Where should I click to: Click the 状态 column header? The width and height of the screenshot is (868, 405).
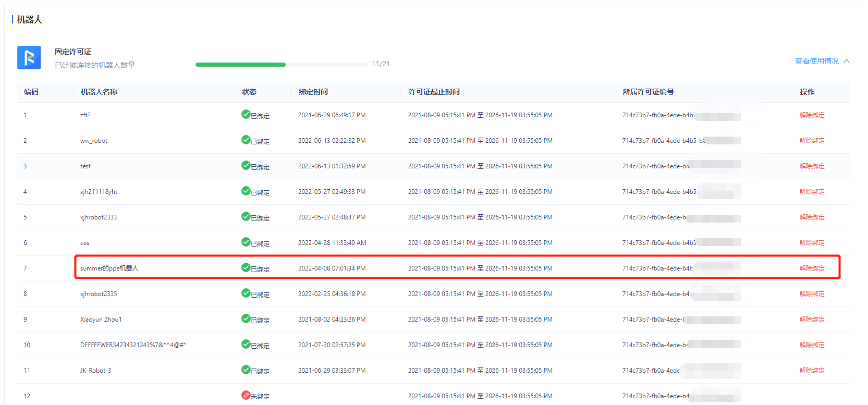click(x=249, y=92)
